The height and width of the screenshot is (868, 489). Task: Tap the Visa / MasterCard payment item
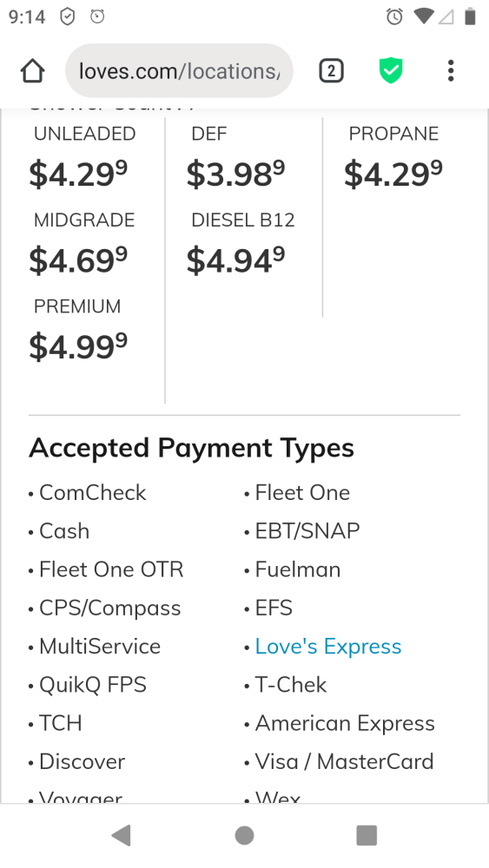(344, 762)
